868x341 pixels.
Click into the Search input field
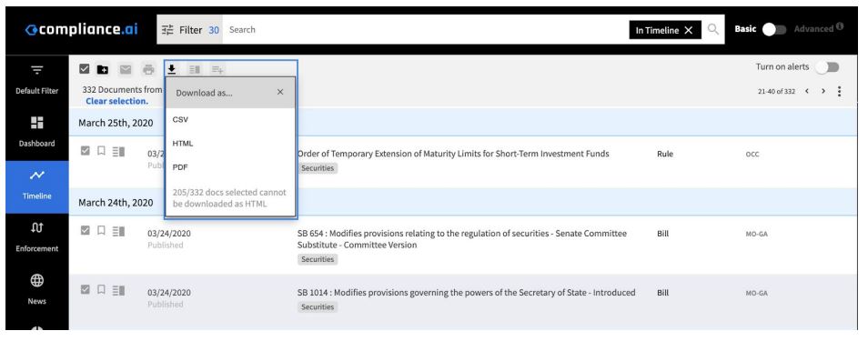click(x=425, y=30)
